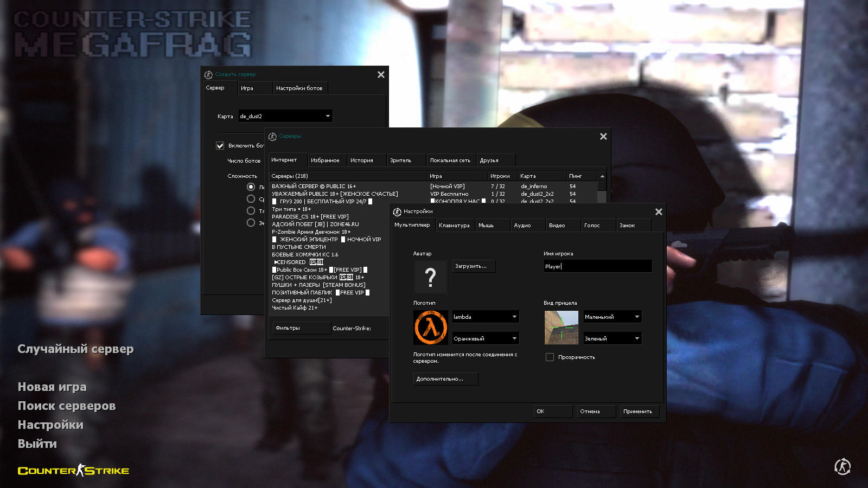Click the crosshair preview thumbnail
Image resolution: width=868 pixels, height=488 pixels.
click(561, 328)
